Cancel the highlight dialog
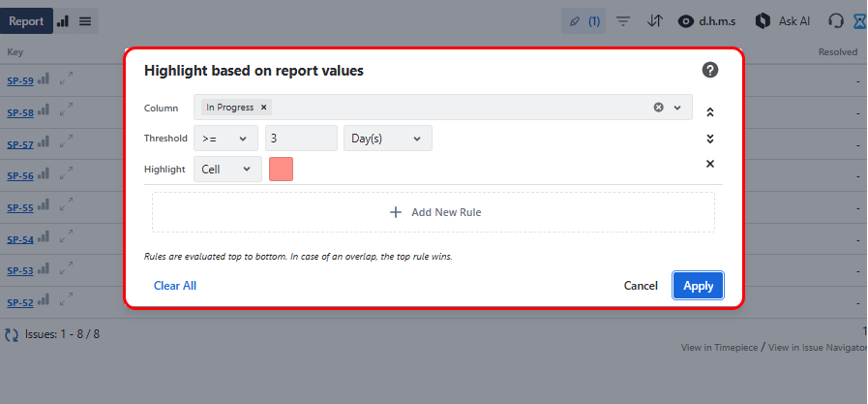 tap(641, 286)
